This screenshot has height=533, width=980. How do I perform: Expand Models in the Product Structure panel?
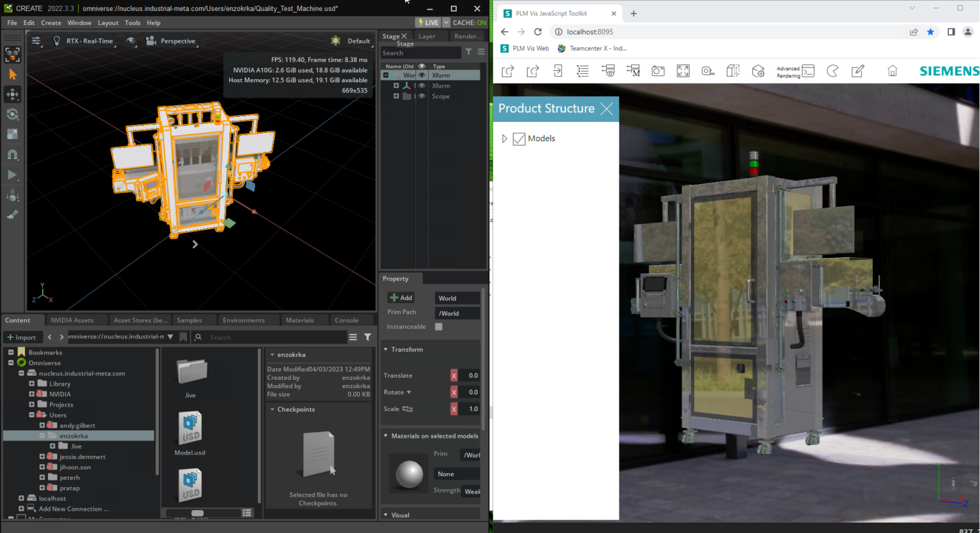point(504,139)
